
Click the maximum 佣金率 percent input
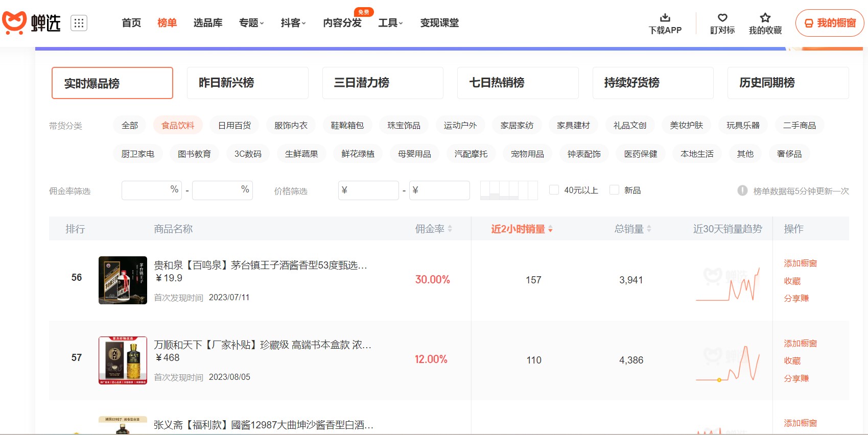[222, 190]
